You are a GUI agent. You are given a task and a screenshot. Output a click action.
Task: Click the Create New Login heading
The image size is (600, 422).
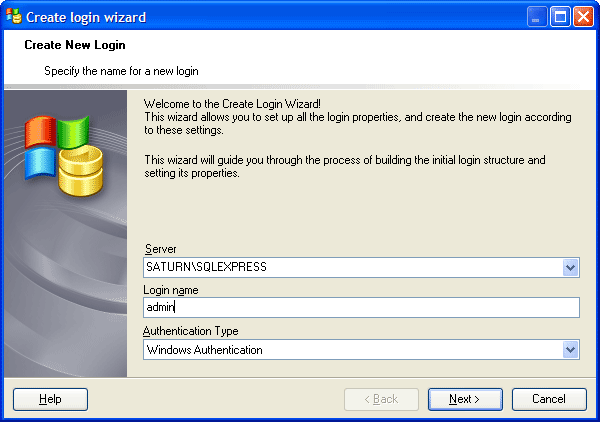click(x=75, y=45)
